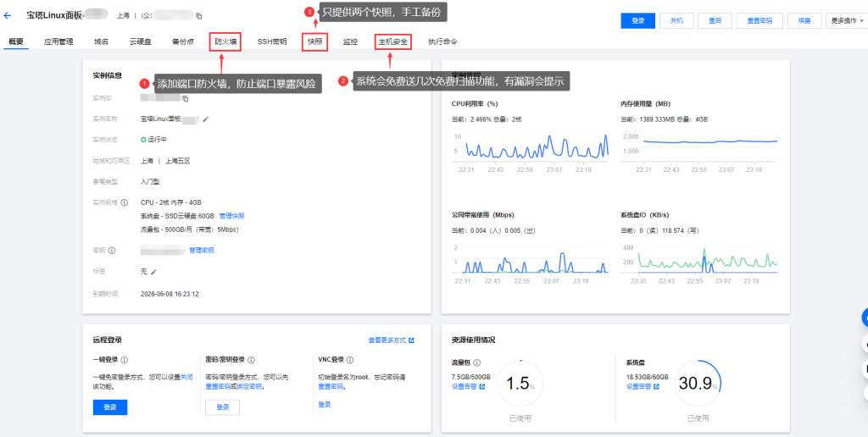
Task: Switch to the 主机安全 tab
Action: coord(393,41)
